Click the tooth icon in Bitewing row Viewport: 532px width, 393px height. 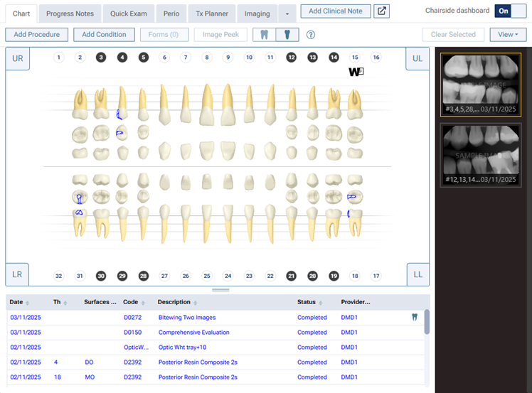(x=415, y=318)
